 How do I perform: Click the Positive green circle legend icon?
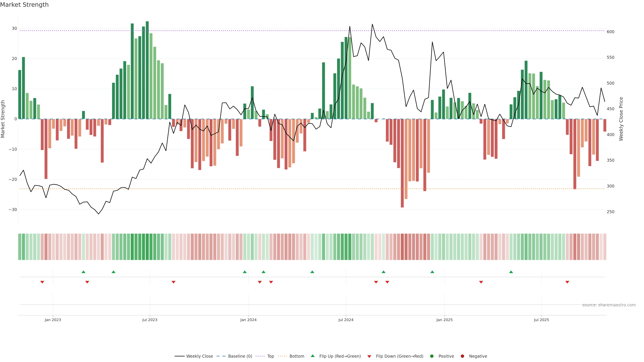[432, 356]
